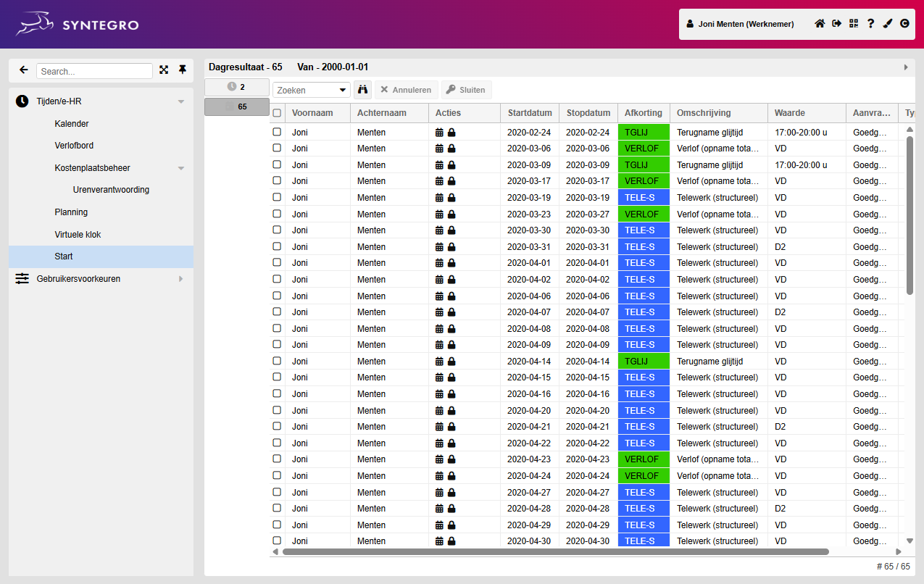The image size is (924, 584).
Task: Pin the sidebar with the pushpin icon
Action: (183, 70)
